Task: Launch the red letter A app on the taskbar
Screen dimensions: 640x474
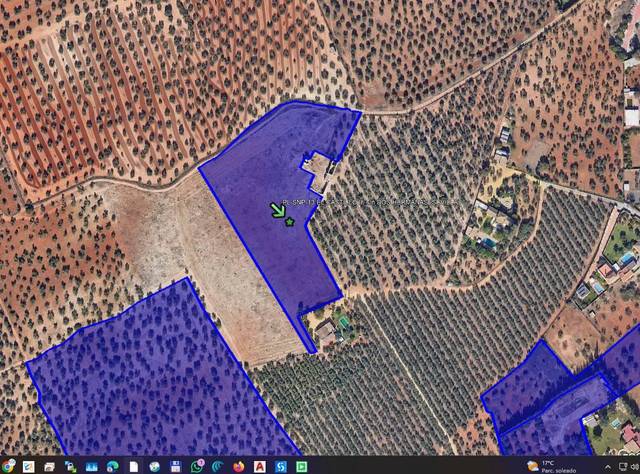Action: click(260, 466)
